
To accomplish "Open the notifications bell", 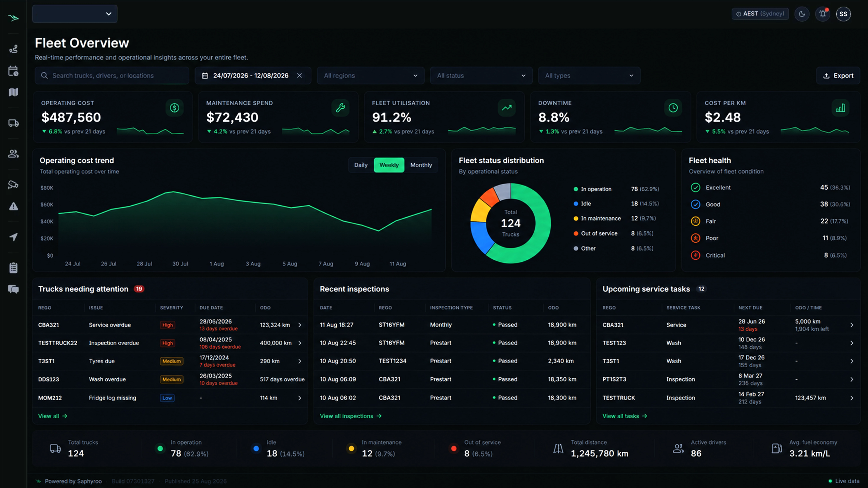I will pyautogui.click(x=823, y=14).
